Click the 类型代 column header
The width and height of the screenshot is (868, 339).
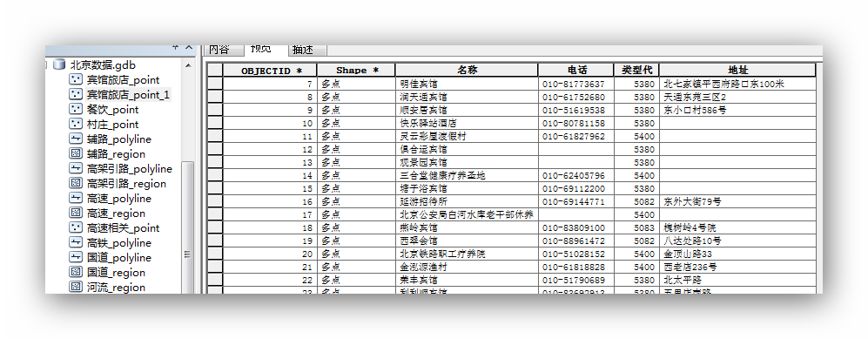pos(636,71)
